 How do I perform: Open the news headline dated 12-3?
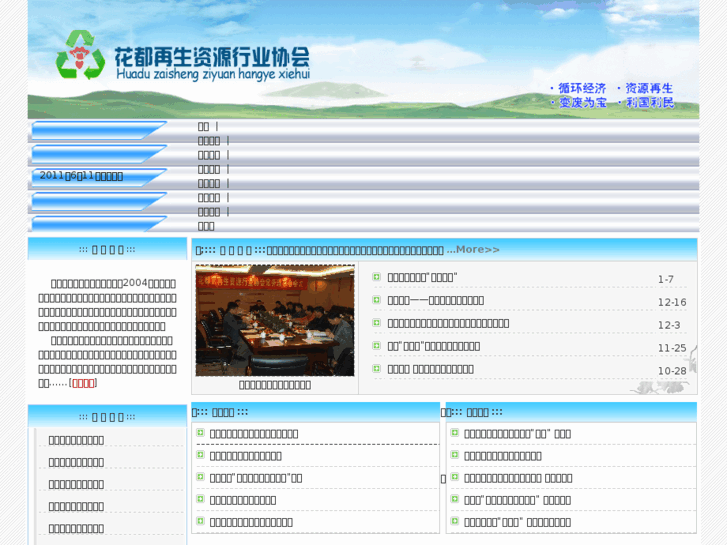[x=448, y=323]
